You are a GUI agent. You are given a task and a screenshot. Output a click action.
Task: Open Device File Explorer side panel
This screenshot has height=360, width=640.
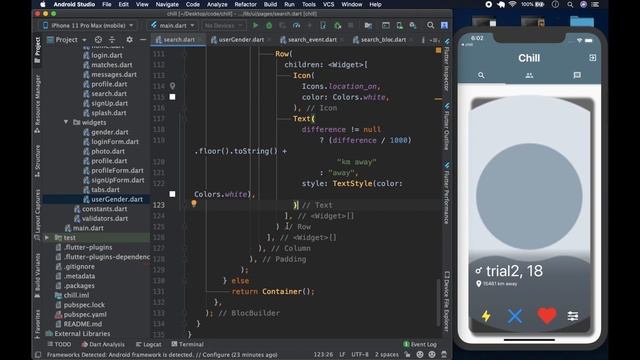coord(447,301)
